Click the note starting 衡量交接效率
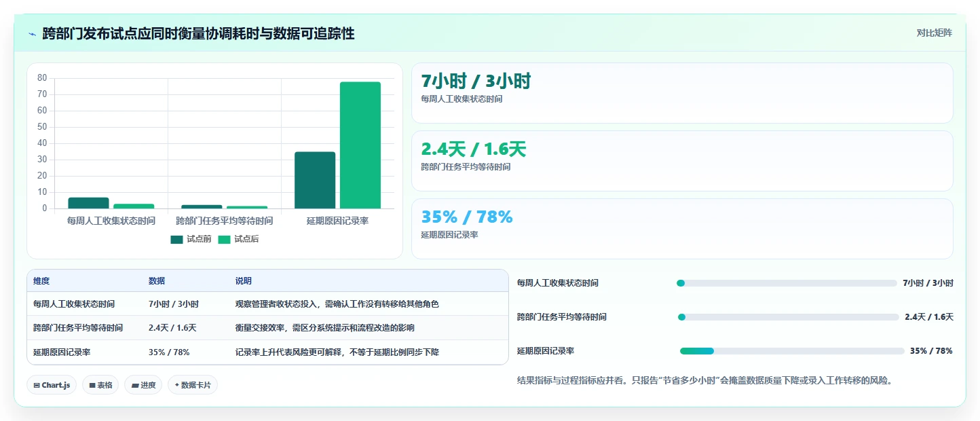 pyautogui.click(x=325, y=328)
